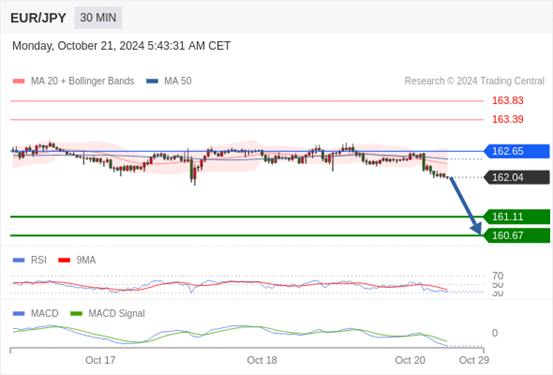Select the 162.65 blue pivot price tag
553x375 pixels.
(x=517, y=151)
